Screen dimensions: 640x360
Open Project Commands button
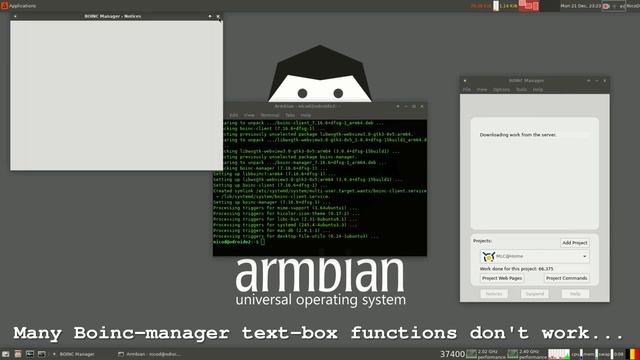567,278
